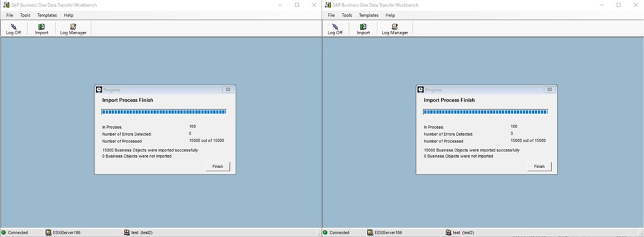Image resolution: width=644 pixels, height=237 pixels.
Task: Click Progress dialog icon in left window
Action: [99, 90]
